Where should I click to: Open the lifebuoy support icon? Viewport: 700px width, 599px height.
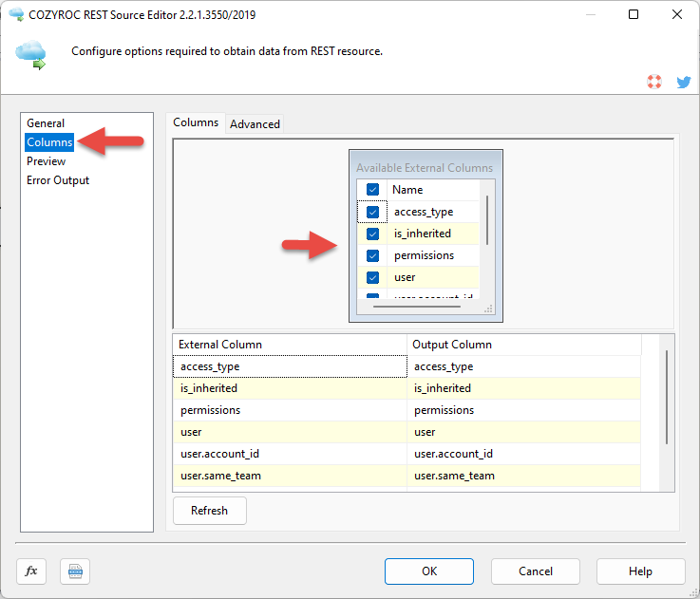(654, 82)
